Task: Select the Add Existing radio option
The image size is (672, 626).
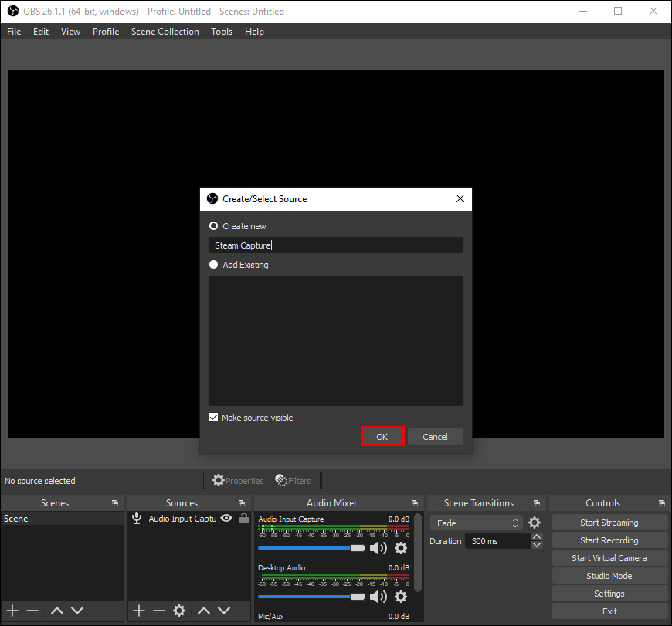Action: (214, 265)
